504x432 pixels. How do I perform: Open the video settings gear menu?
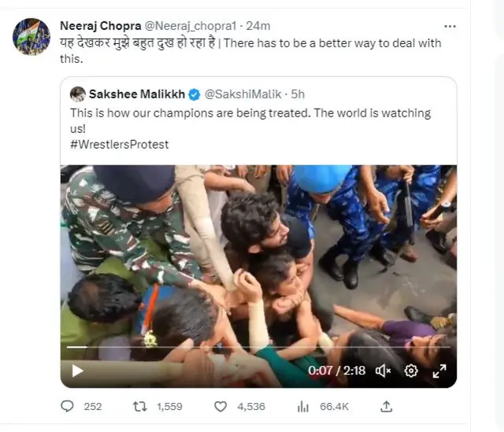(411, 370)
